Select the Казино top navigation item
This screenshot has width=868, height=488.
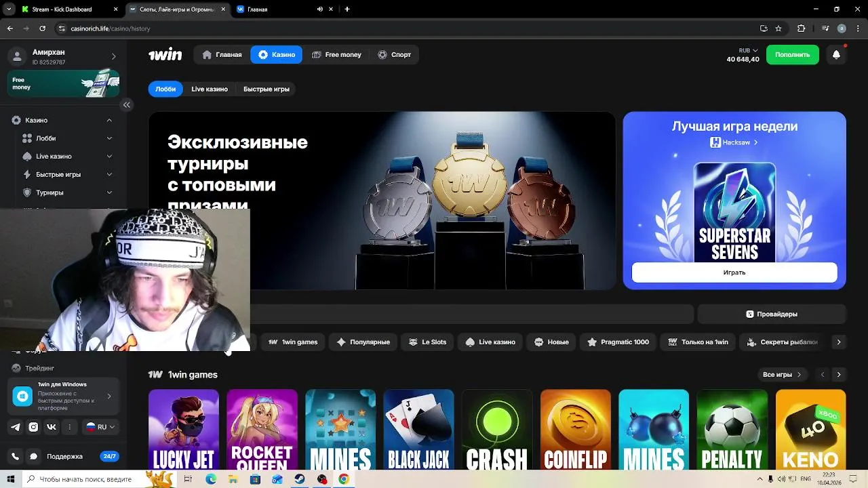point(276,55)
